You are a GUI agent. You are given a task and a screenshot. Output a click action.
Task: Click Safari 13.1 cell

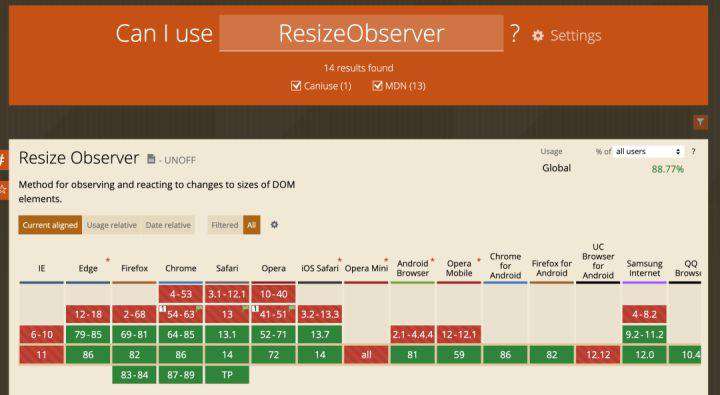(227, 334)
